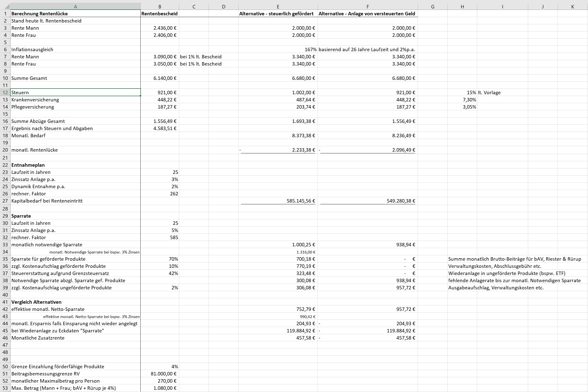Select the 15% tax rate cell
Image resolution: width=588 pixels, height=392 pixels.
coord(471,92)
